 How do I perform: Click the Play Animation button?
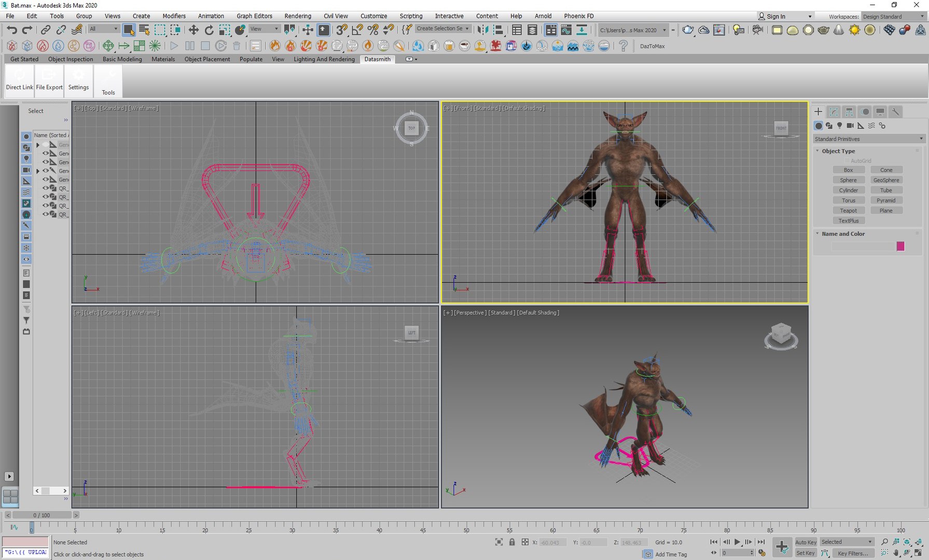coord(737,542)
